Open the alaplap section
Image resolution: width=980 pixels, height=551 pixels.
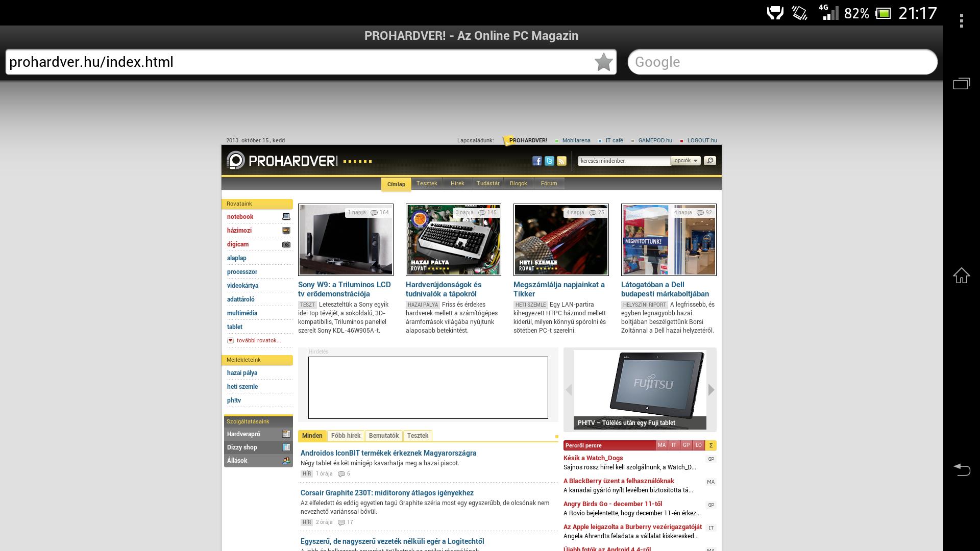pos(236,258)
